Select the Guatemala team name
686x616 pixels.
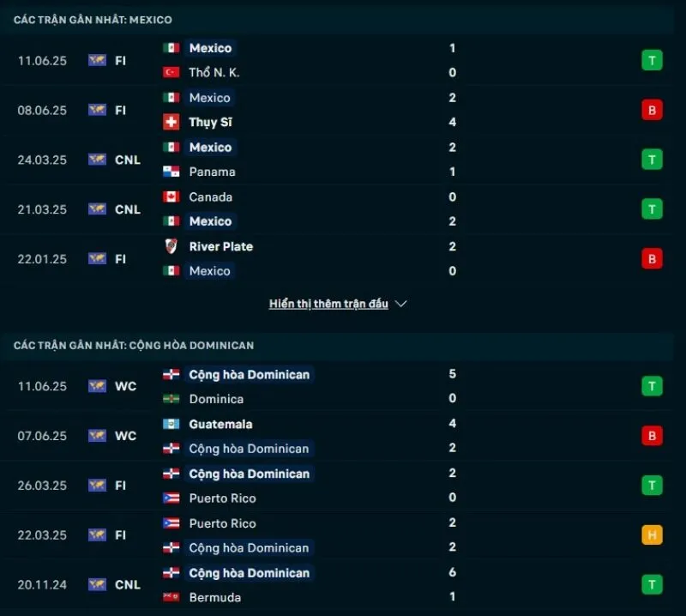click(x=220, y=424)
